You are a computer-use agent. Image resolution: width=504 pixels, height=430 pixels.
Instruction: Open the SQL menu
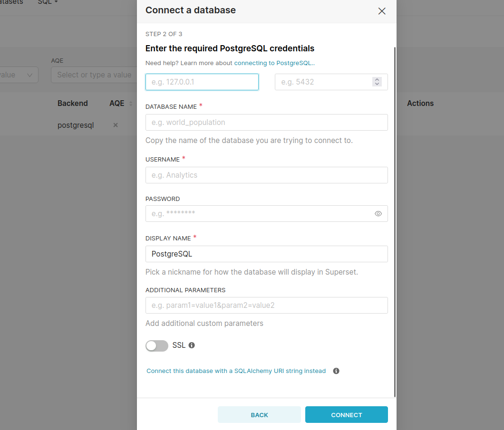point(48,2)
